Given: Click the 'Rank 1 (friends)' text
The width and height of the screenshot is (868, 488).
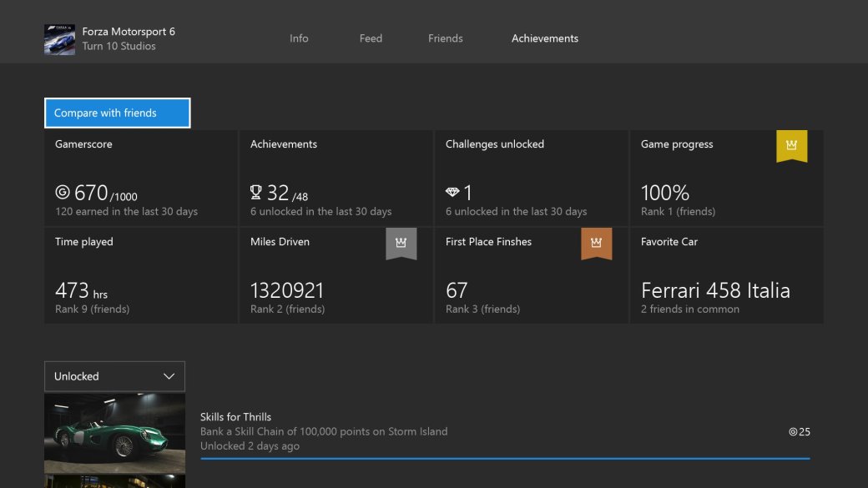Looking at the screenshot, I should click(678, 211).
